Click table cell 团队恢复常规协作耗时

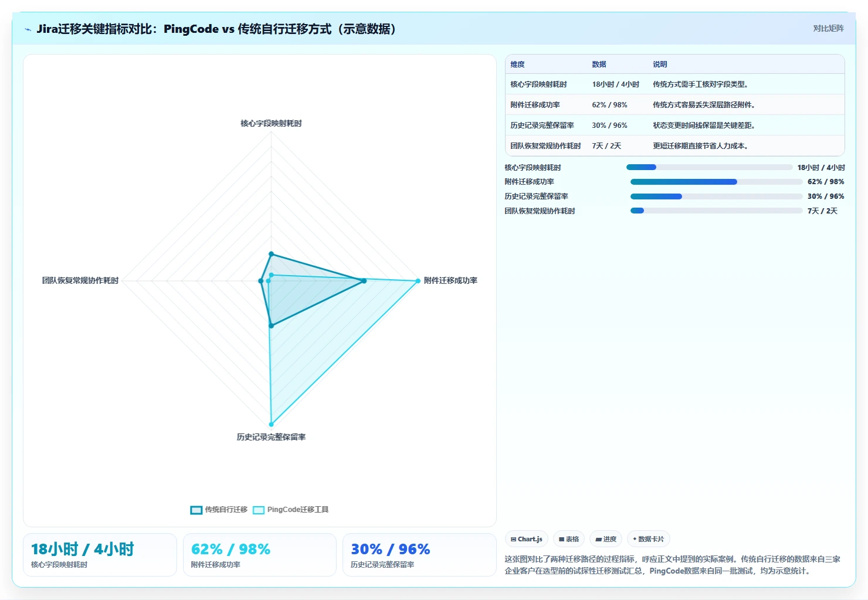tap(545, 146)
